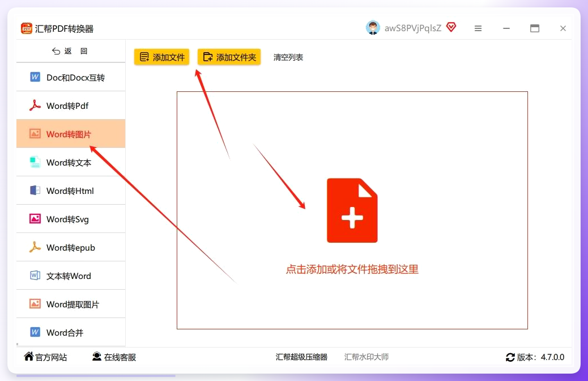Click the Word icon beside 文本转Word
The image size is (588, 381).
click(35, 276)
